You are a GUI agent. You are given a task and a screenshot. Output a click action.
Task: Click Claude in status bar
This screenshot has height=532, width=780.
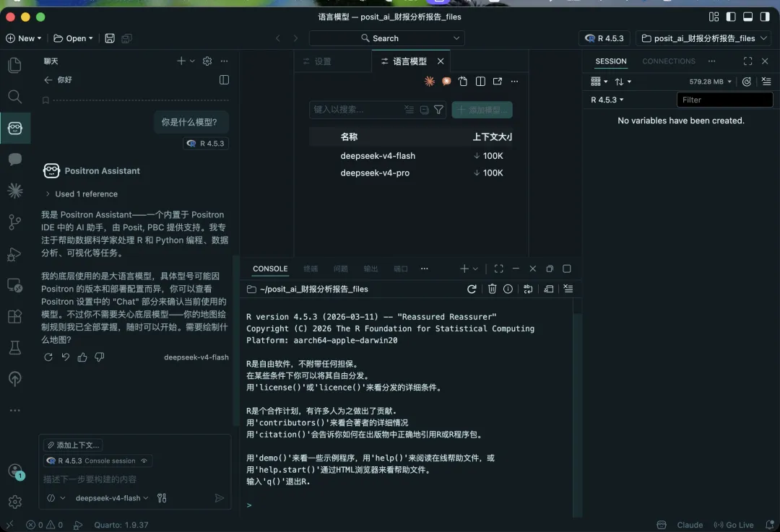[690, 525]
